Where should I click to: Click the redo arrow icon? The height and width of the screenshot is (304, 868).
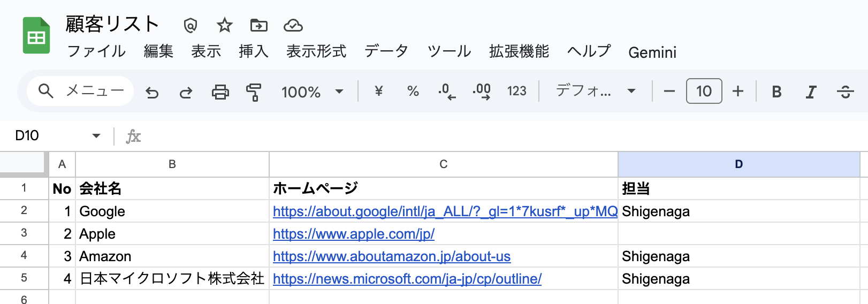tap(186, 92)
